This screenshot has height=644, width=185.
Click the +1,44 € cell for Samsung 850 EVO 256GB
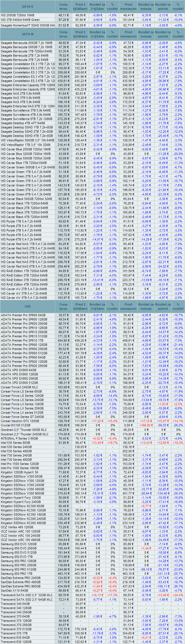146,549
